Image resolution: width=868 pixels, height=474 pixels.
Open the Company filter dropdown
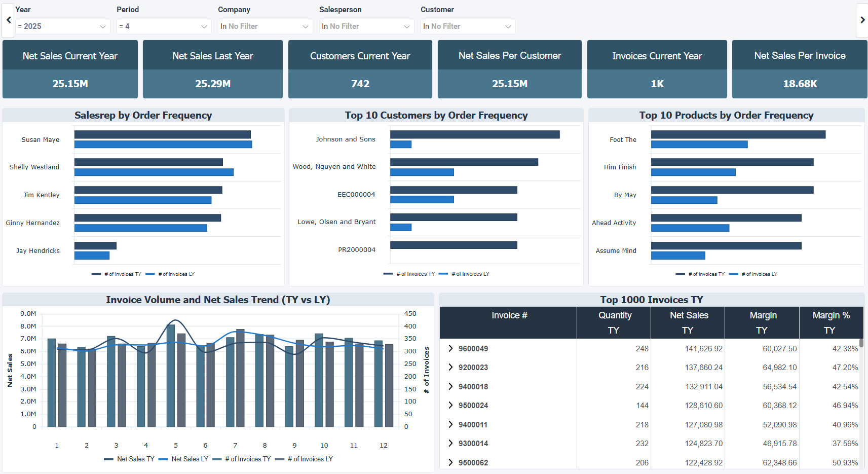point(266,26)
